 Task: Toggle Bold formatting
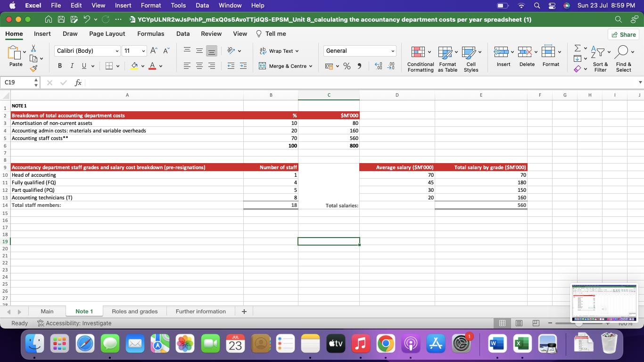(59, 66)
